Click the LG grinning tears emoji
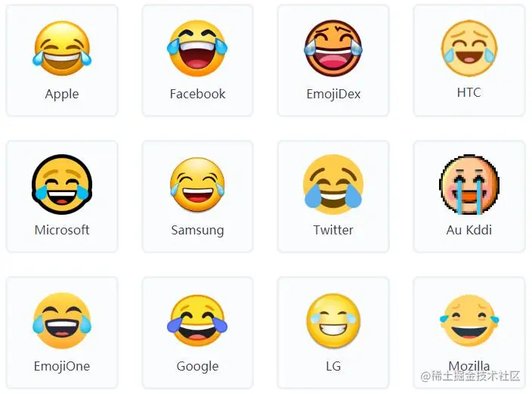 point(333,321)
